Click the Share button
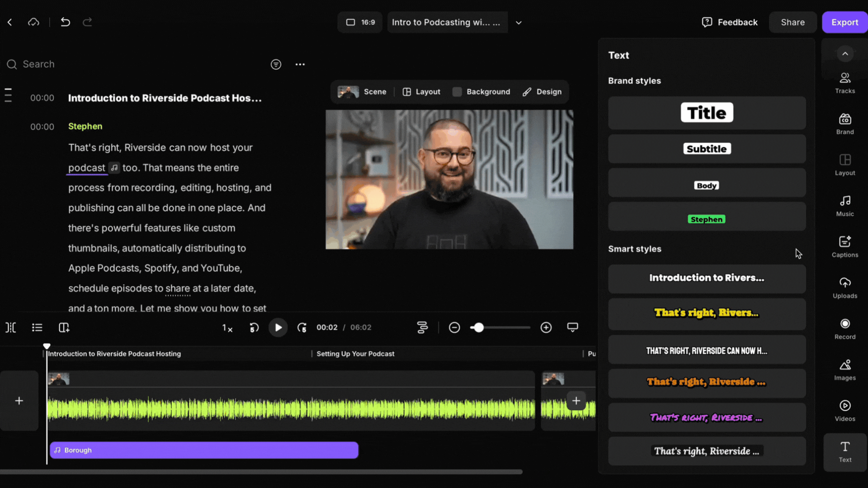 793,22
